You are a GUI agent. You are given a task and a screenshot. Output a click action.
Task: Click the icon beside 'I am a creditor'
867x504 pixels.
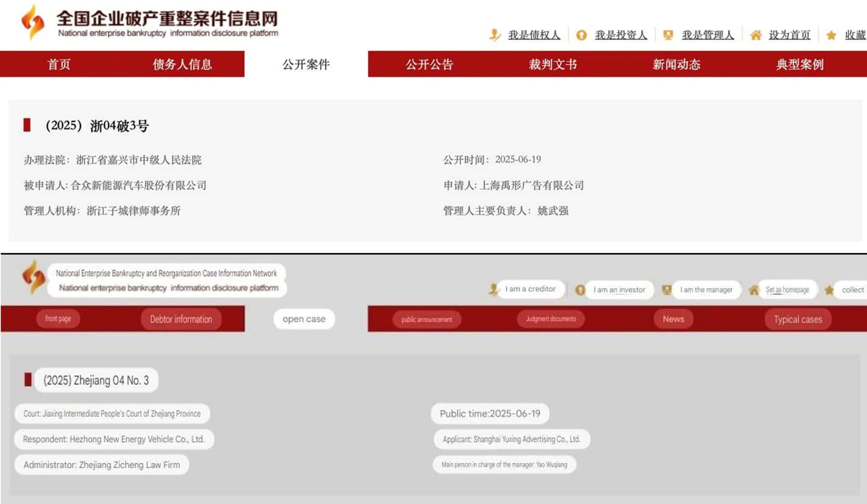[494, 289]
